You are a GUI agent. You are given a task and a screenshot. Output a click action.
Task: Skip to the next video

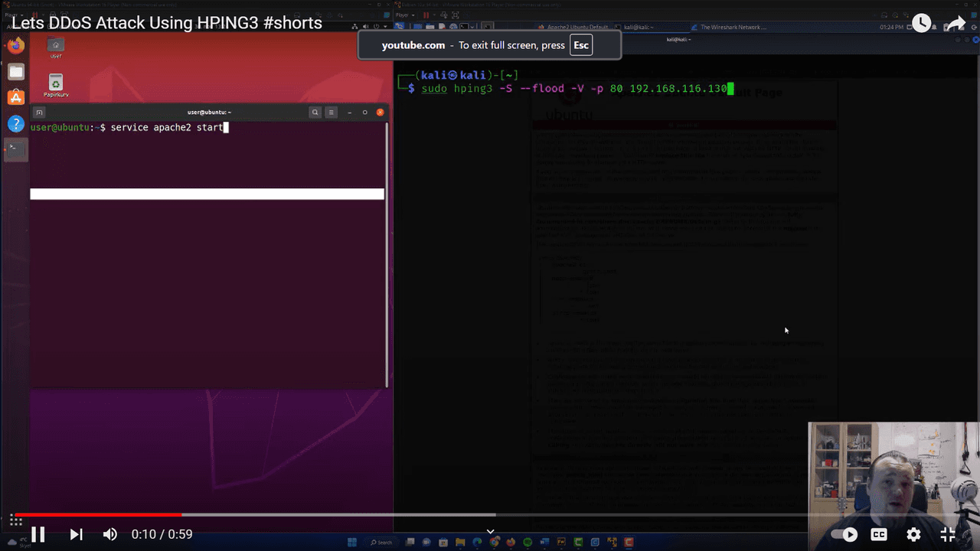[x=76, y=534]
